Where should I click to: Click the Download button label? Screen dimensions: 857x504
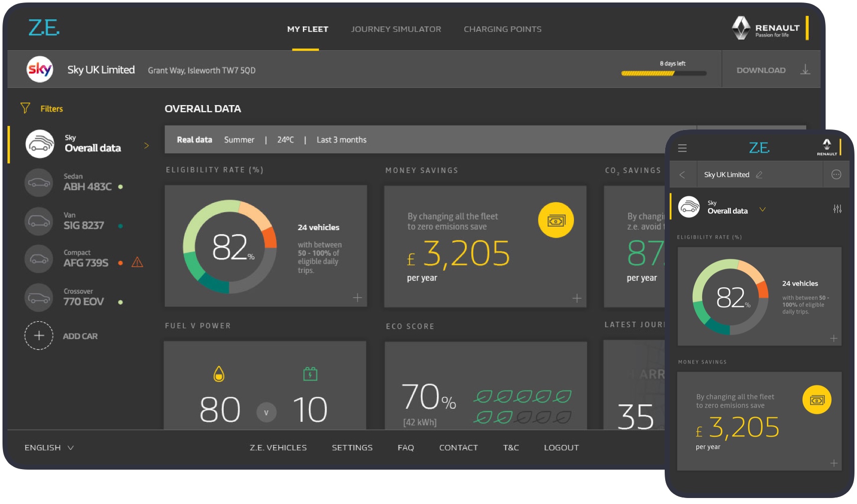point(761,70)
